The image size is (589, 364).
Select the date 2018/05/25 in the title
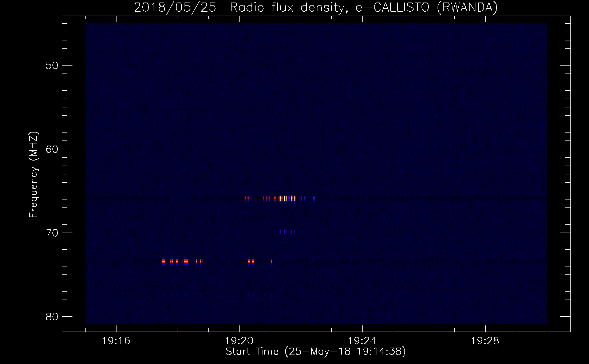(x=175, y=7)
